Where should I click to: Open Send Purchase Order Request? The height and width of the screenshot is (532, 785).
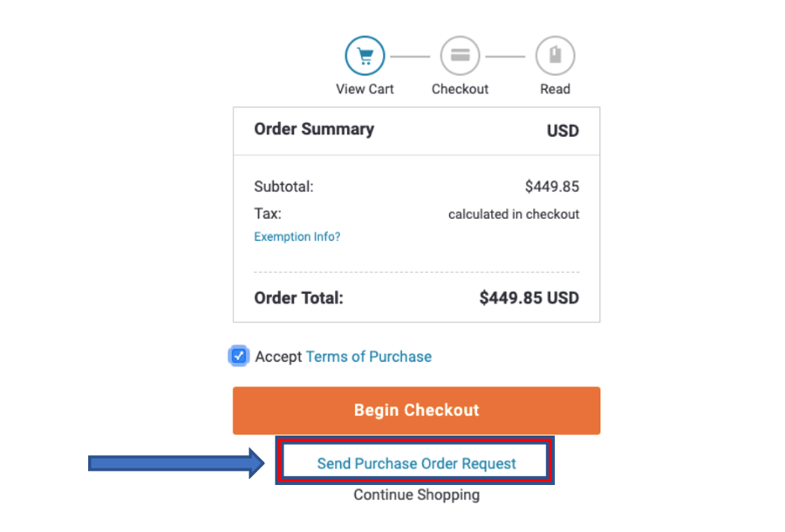415,463
